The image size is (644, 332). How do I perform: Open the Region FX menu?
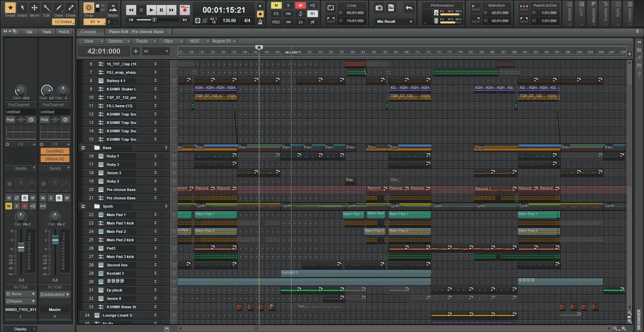223,41
